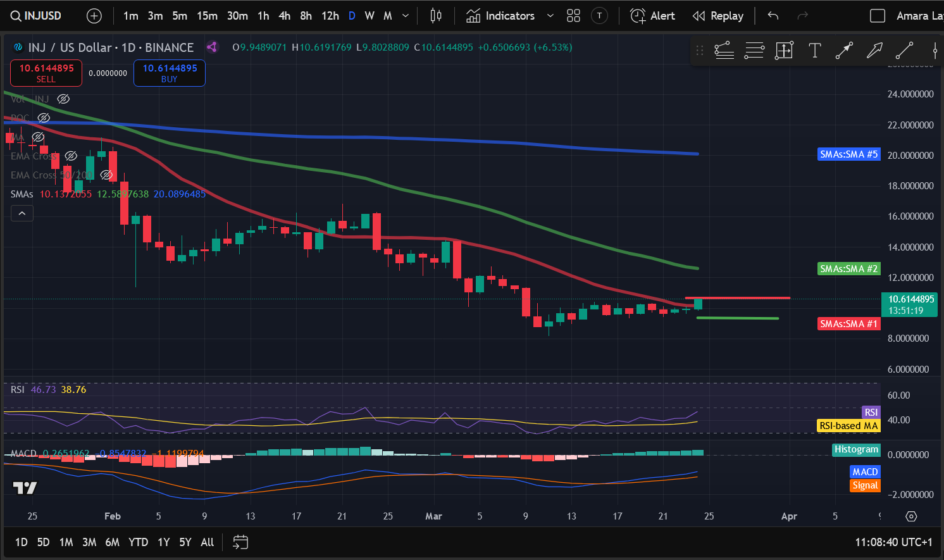Expand the timeframe interval dropdown arrow
944x560 pixels.
(x=406, y=16)
